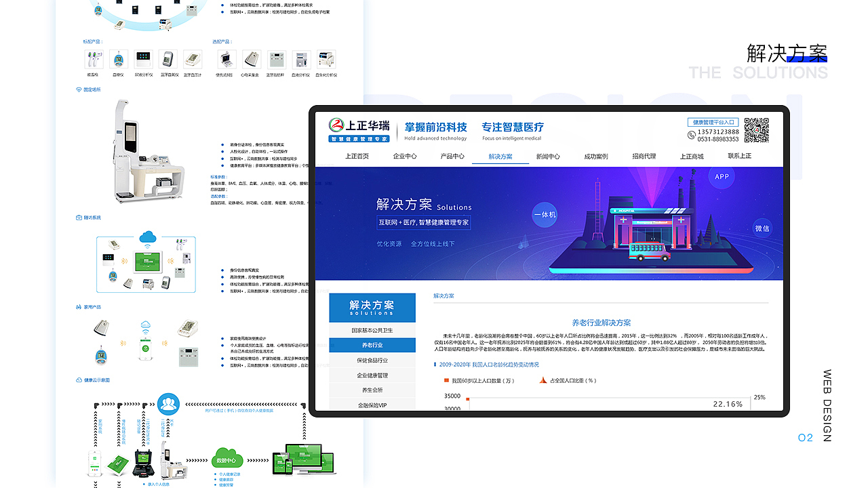This screenshot has height=488, width=868.
Task: Open the 新闻中心 navigation item
Action: (548, 157)
